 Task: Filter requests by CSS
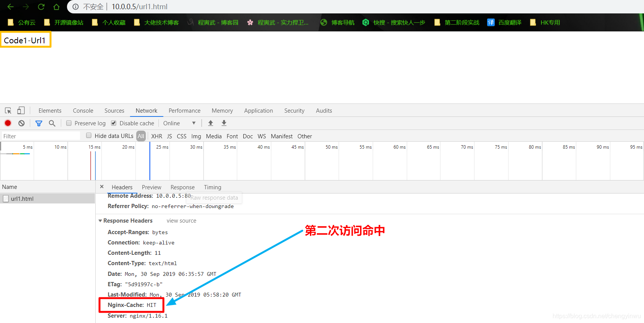click(x=181, y=136)
